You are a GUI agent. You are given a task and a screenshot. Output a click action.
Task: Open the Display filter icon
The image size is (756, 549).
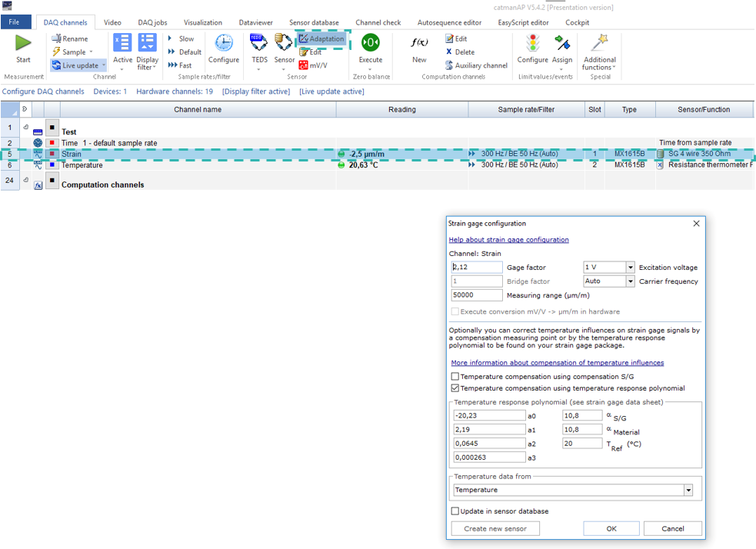pyautogui.click(x=147, y=42)
